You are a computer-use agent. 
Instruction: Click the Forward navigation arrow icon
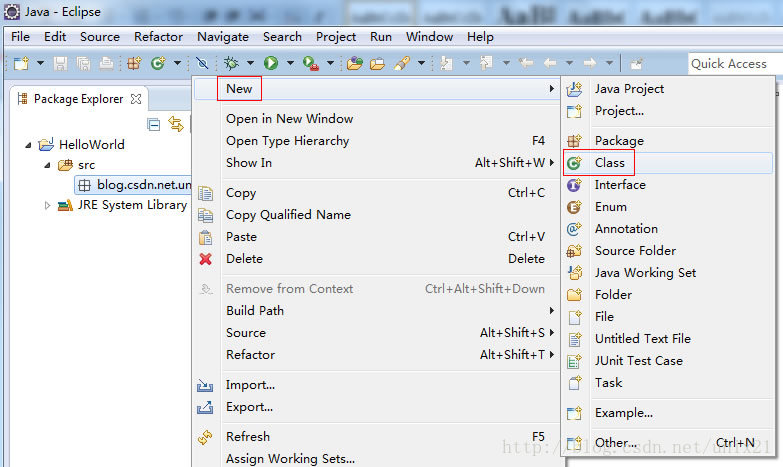(x=590, y=63)
